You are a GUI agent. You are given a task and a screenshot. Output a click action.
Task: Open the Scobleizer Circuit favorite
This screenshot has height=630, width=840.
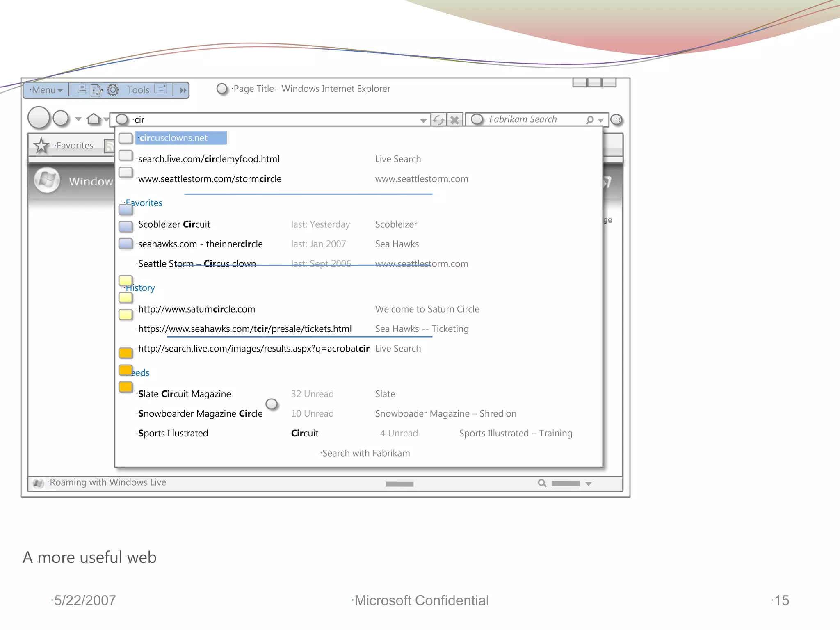(174, 224)
